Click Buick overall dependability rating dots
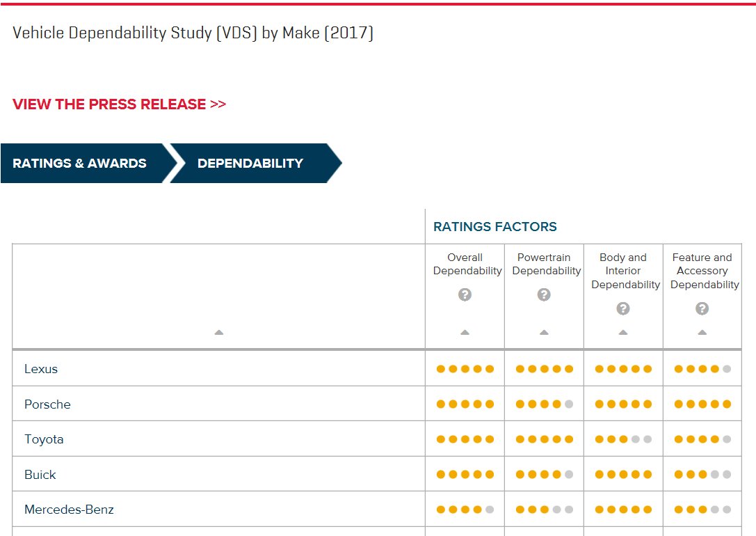This screenshot has width=756, height=536. (x=465, y=475)
